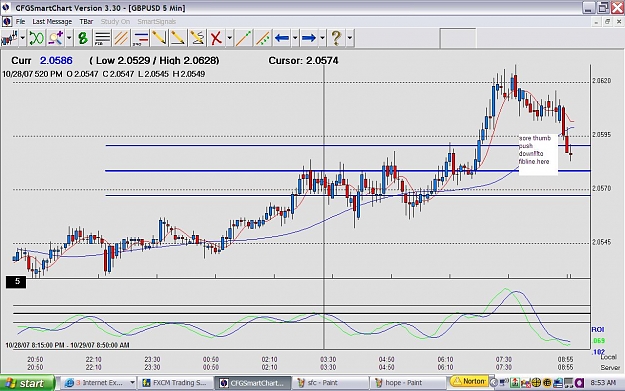Select the orange line with green dots tool

tap(262, 38)
